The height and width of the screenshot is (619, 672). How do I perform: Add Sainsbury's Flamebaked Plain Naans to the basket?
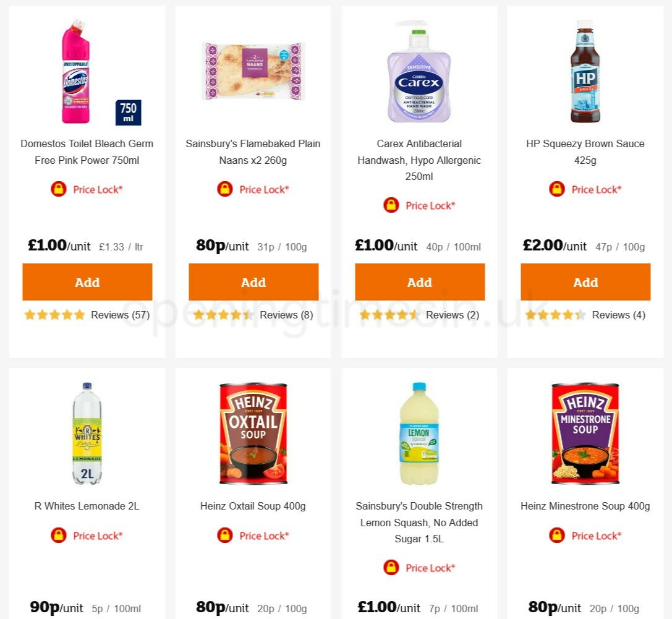click(x=253, y=282)
